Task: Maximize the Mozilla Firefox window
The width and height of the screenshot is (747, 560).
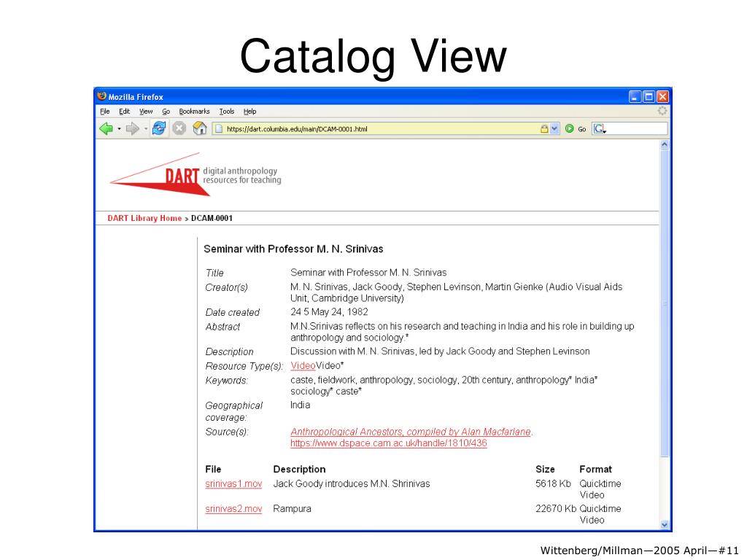Action: pos(649,97)
